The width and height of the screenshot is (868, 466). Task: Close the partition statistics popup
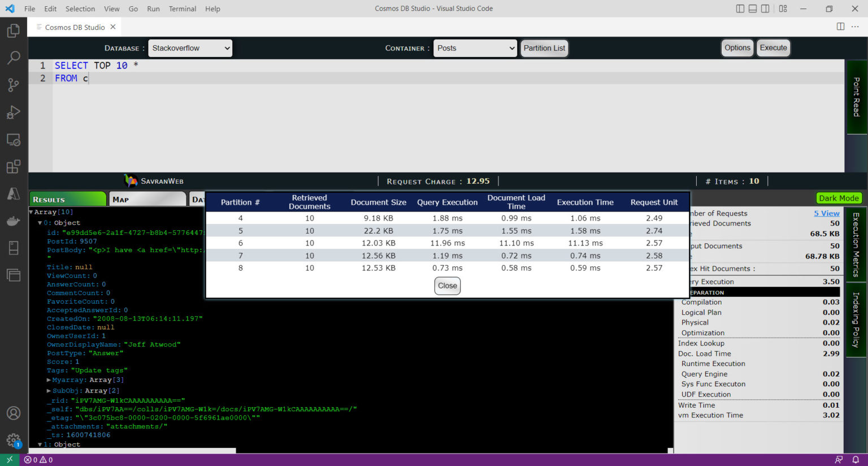pos(447,286)
